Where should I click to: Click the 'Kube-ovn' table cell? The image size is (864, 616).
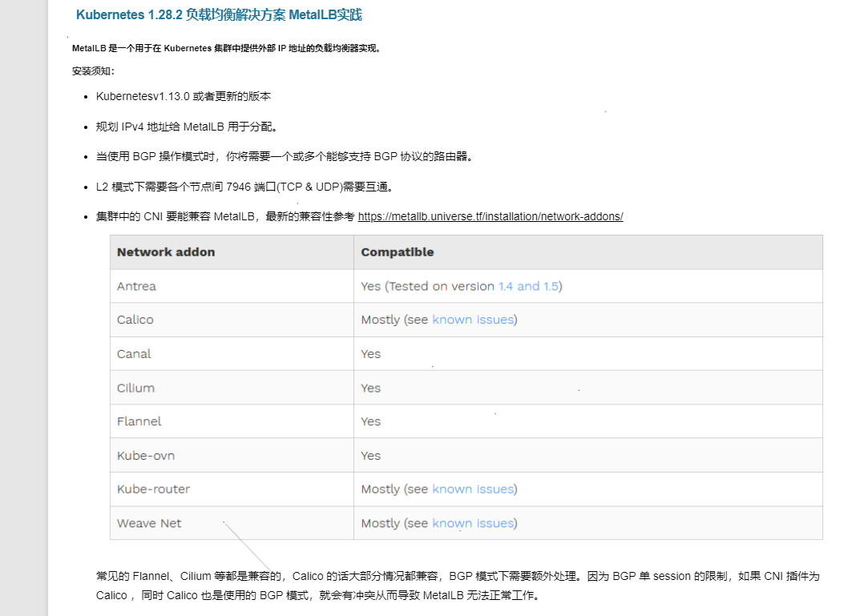[x=232, y=456]
